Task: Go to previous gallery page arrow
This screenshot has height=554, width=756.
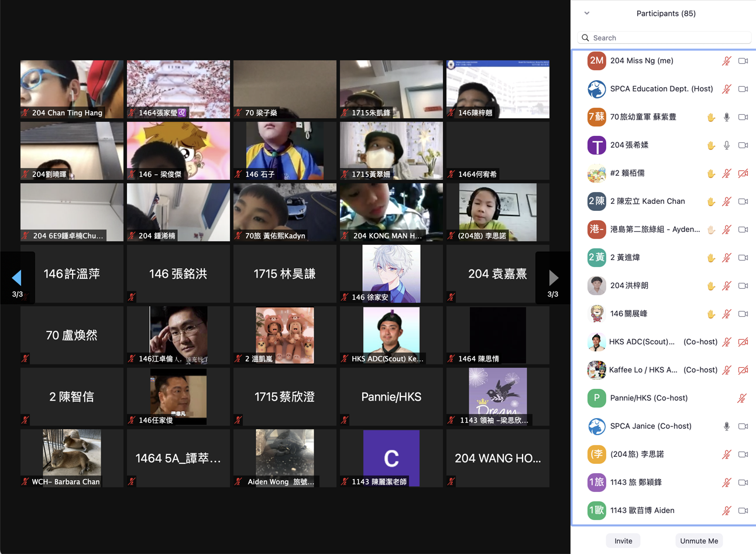Action: tap(17, 278)
